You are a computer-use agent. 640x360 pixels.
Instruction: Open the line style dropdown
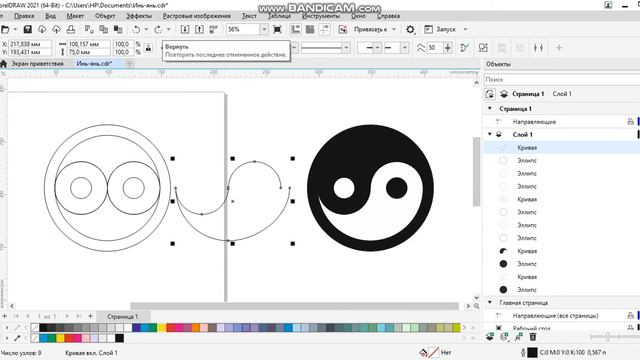coord(346,48)
